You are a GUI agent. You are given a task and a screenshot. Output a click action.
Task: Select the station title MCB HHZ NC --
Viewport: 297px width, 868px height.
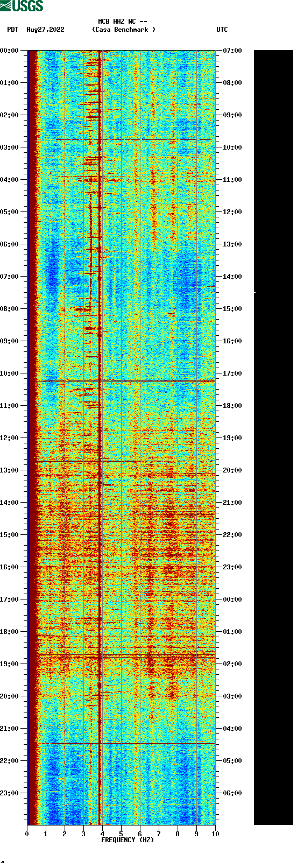[123, 22]
